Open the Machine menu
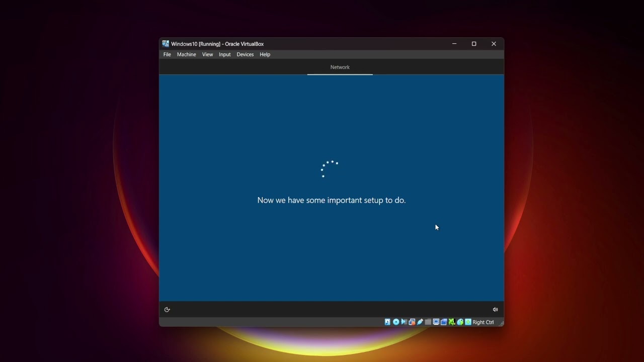The width and height of the screenshot is (644, 362). coord(186,54)
